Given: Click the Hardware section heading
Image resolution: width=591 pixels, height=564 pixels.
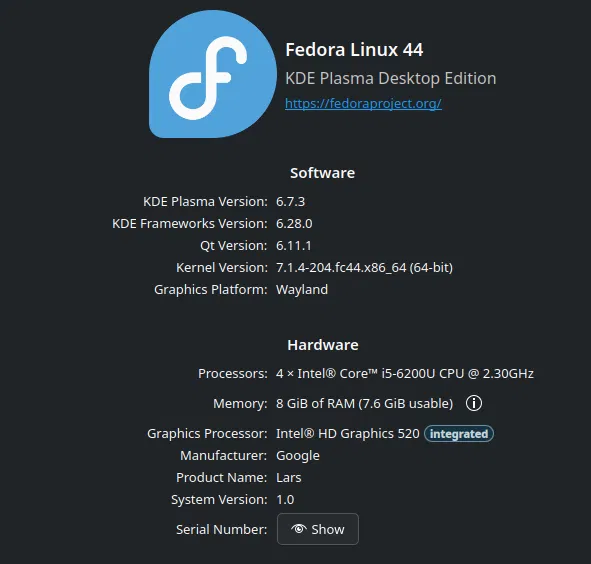Looking at the screenshot, I should pyautogui.click(x=323, y=345).
